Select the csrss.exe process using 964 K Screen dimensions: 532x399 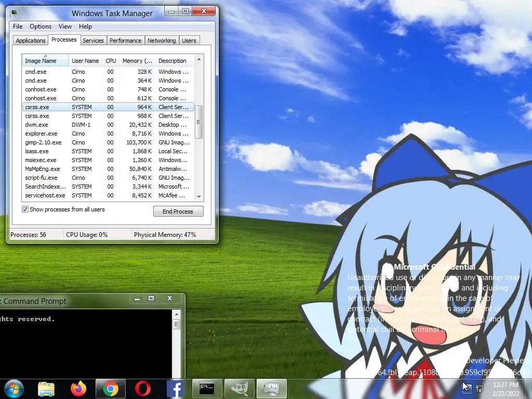tap(108, 107)
